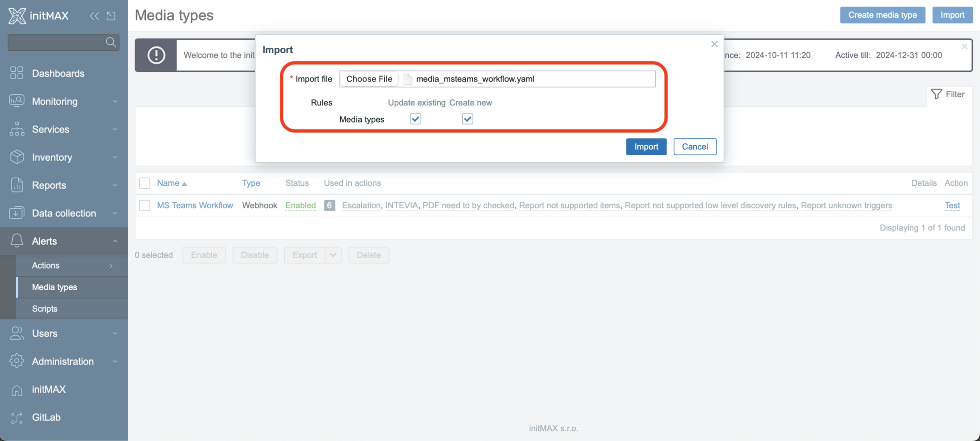Sort table by the Name column header
The image size is (980, 441).
click(x=168, y=183)
